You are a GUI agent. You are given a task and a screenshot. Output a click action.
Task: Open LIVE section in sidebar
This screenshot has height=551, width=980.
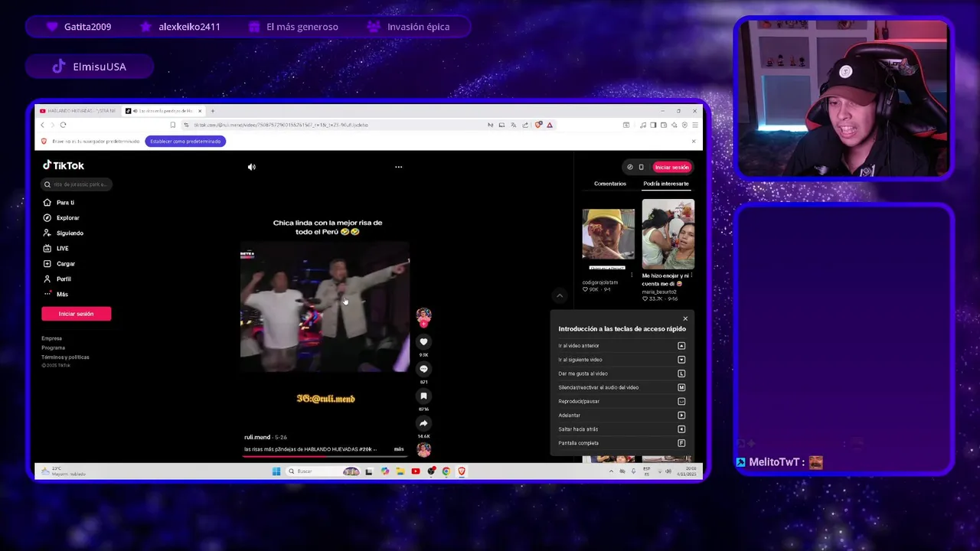click(x=62, y=249)
